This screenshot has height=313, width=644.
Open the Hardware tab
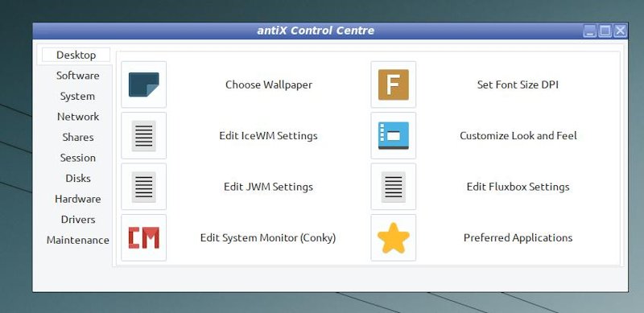[77, 199]
